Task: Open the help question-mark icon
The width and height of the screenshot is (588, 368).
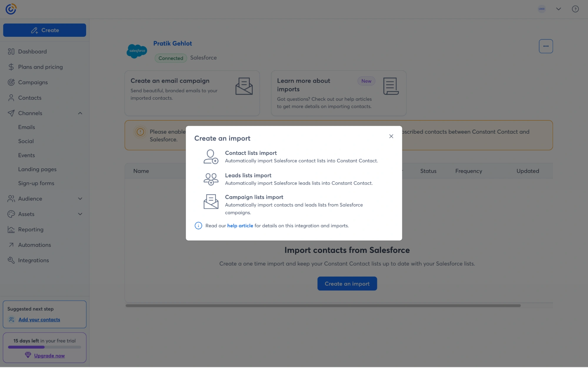Action: [x=575, y=9]
